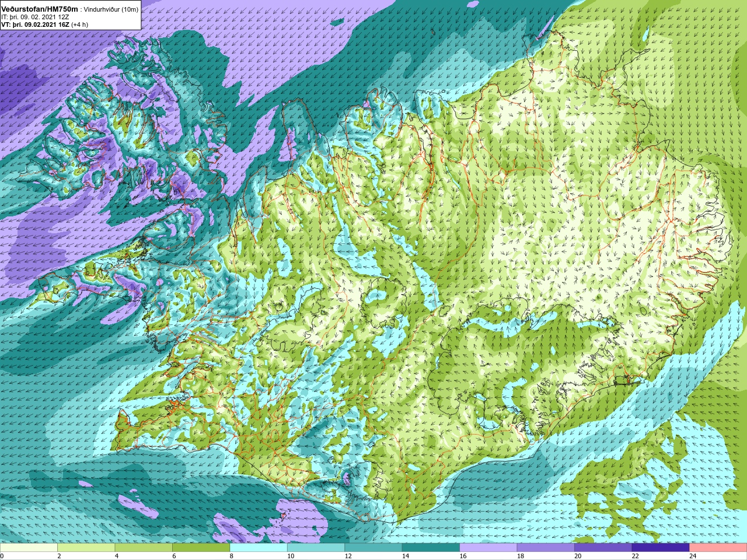Pick the light green 4–6 legend swatch
The width and height of the screenshot is (747, 560).
pos(144,547)
